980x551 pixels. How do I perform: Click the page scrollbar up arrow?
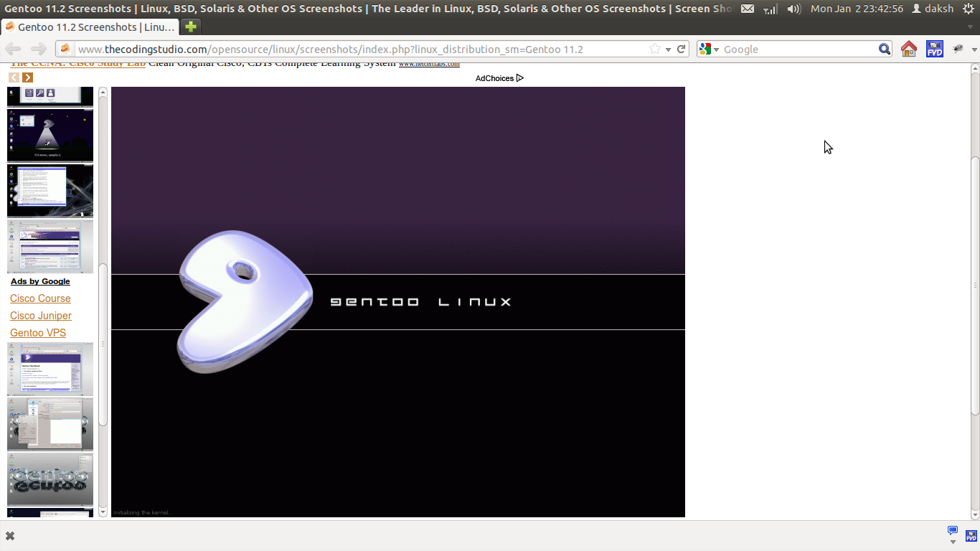[x=975, y=68]
